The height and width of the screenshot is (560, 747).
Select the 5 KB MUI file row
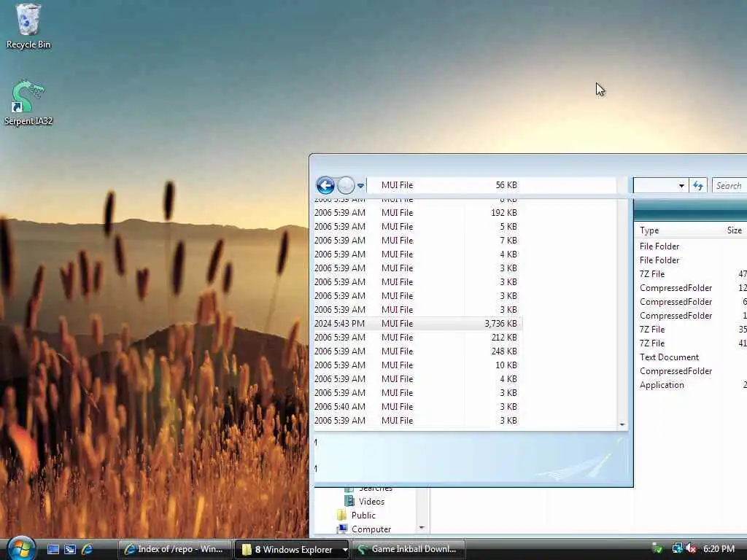[x=418, y=227]
